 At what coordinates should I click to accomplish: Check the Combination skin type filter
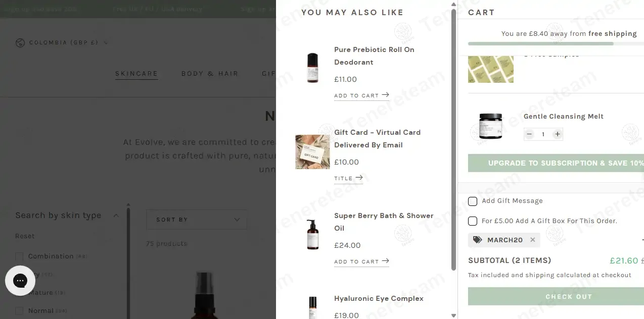click(19, 256)
